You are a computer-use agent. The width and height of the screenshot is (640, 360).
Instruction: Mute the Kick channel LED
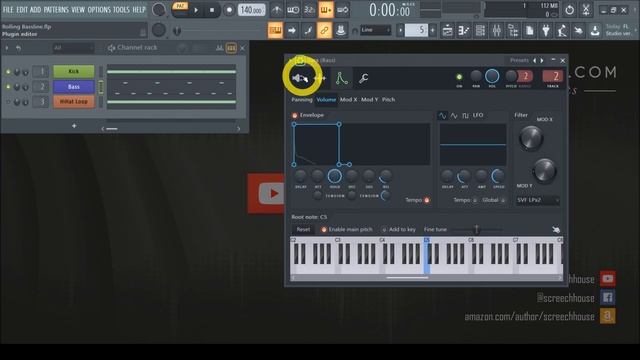pos(8,72)
